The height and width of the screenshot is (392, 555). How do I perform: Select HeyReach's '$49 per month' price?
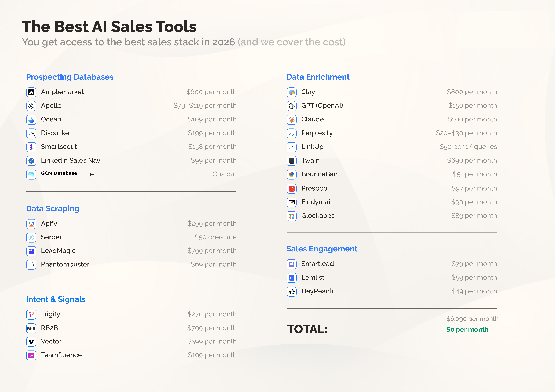(x=474, y=291)
